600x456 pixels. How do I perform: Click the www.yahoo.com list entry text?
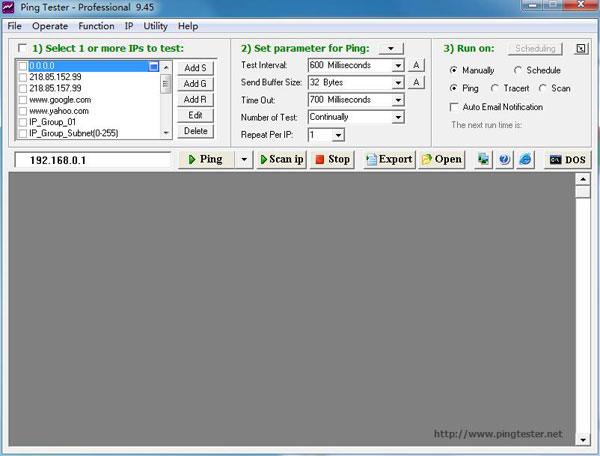click(x=59, y=111)
